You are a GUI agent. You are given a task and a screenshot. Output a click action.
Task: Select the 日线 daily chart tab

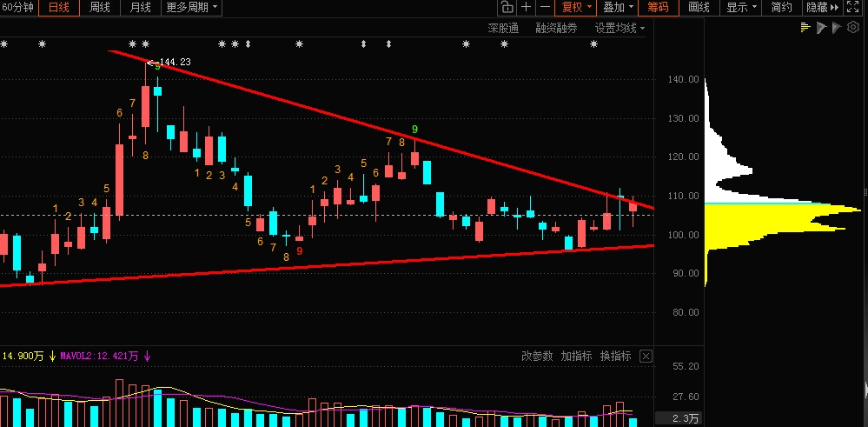59,7
